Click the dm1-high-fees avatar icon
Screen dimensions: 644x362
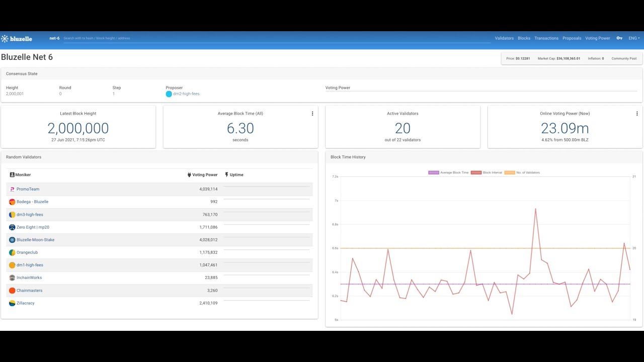click(12, 265)
